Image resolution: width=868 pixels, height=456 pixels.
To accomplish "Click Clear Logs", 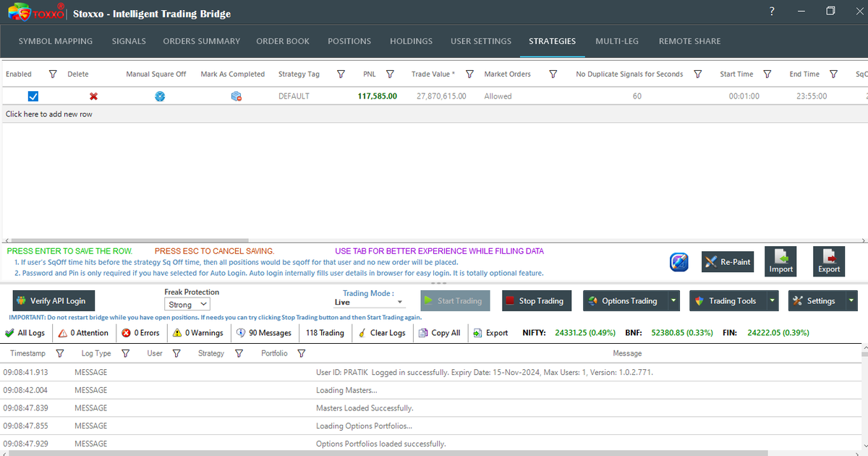I will (x=382, y=333).
